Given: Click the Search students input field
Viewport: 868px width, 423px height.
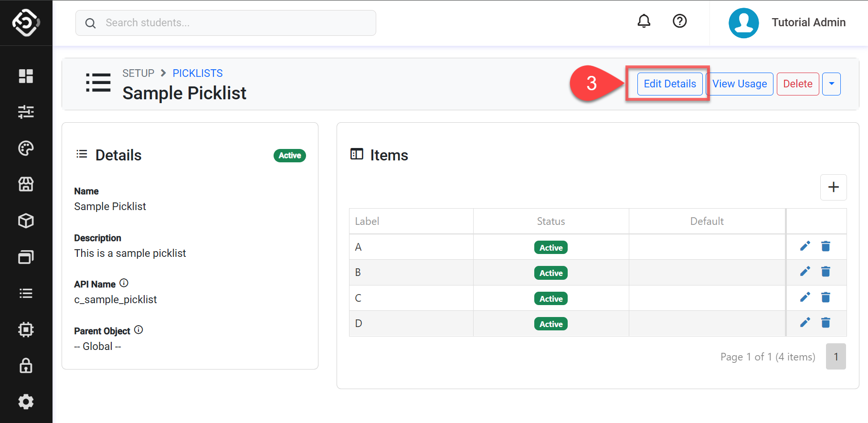Looking at the screenshot, I should click(x=234, y=23).
